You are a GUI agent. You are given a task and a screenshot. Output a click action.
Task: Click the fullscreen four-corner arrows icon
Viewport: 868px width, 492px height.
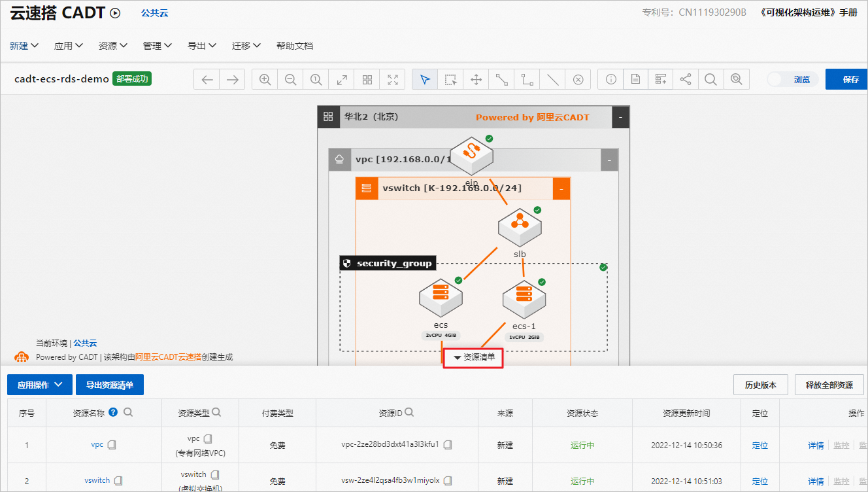click(x=393, y=80)
